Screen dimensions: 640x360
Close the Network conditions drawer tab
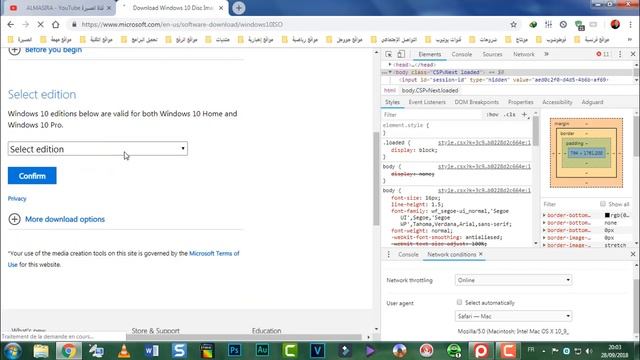(481, 254)
